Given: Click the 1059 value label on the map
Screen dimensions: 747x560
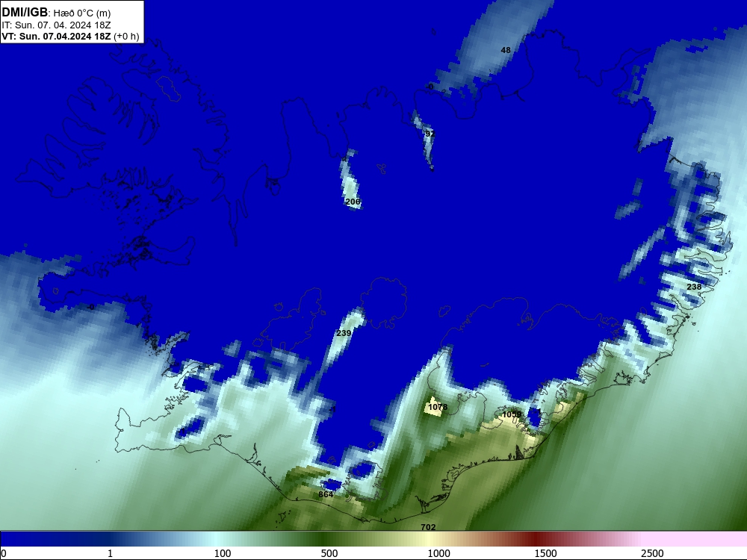Looking at the screenshot, I should point(512,414).
